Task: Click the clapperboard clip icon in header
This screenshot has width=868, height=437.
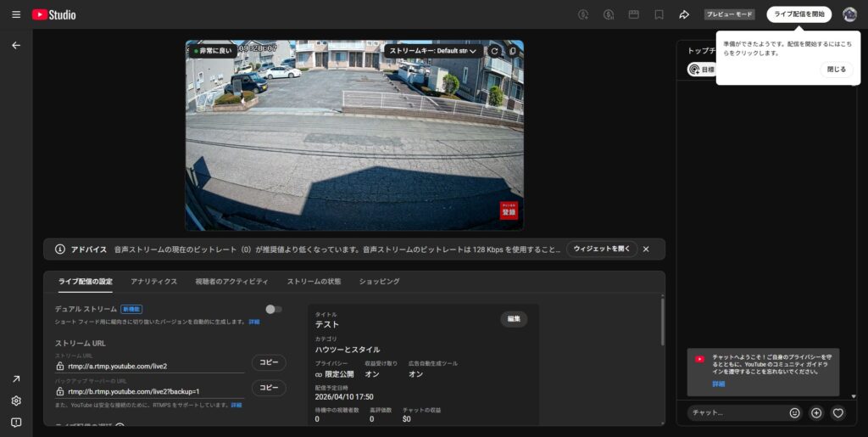Action: click(634, 15)
